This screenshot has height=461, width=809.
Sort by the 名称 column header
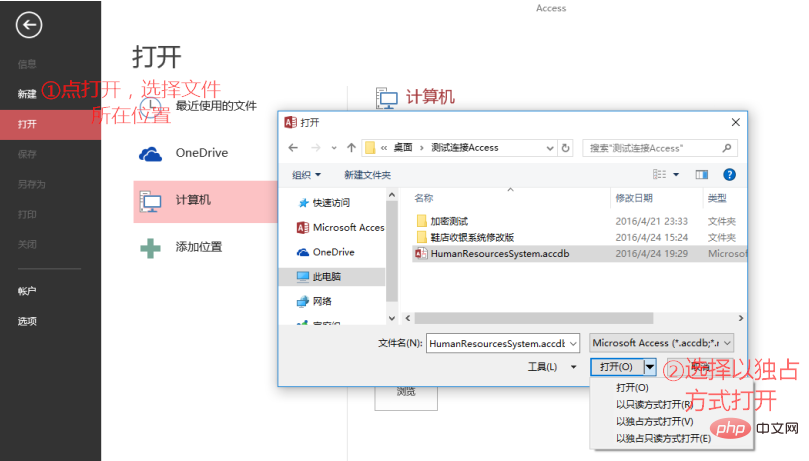(x=423, y=198)
